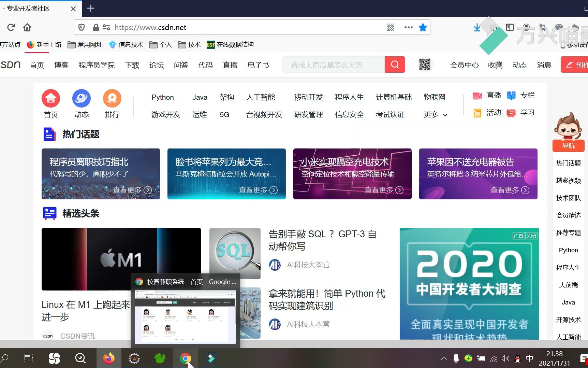Open the 问答 nav item
Viewport: 588px width, 368px height.
pyautogui.click(x=181, y=65)
